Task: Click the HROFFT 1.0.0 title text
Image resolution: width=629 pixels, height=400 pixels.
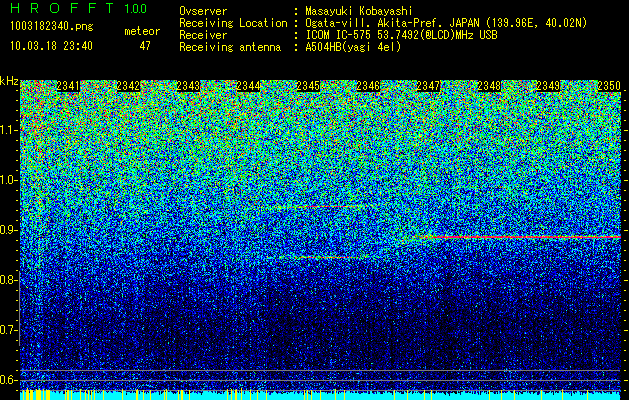Action: (x=78, y=8)
